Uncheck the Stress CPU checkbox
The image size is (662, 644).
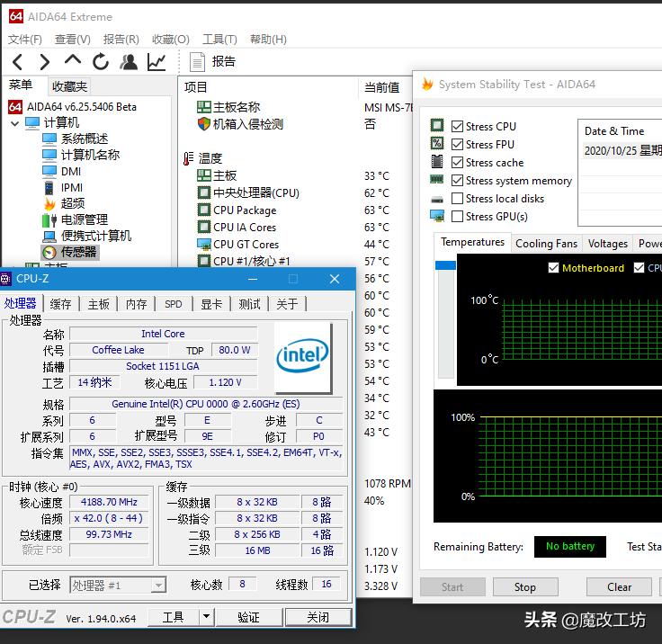point(458,127)
